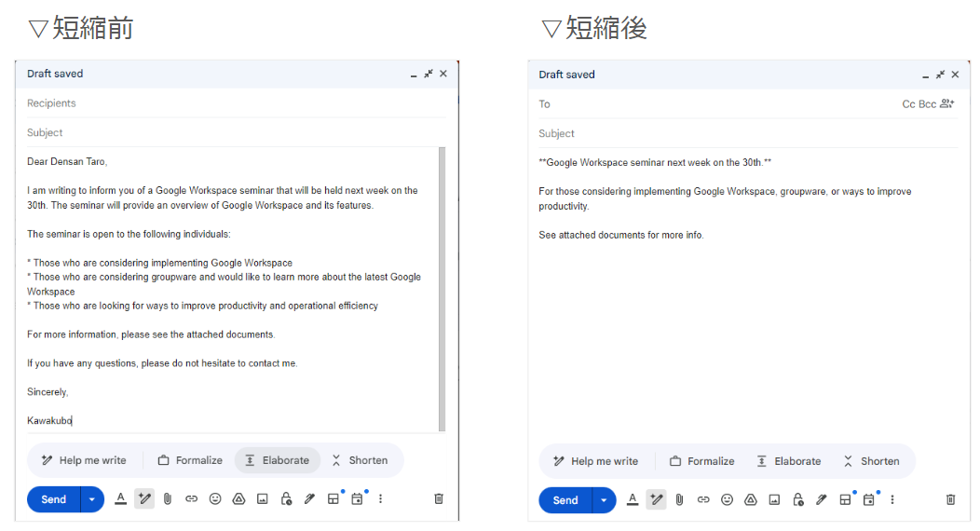Choose layout icon in left compose window
The width and height of the screenshot is (980, 531).
[333, 498]
